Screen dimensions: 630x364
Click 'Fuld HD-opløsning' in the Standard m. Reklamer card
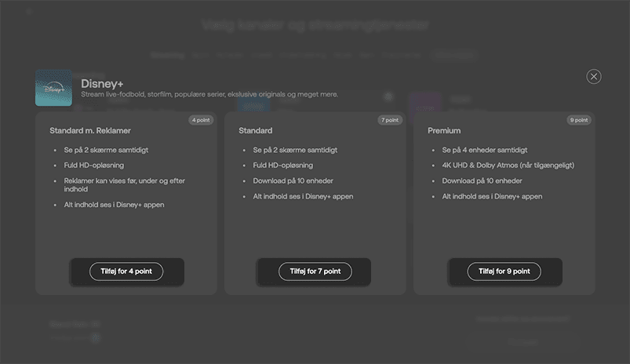[94, 166]
